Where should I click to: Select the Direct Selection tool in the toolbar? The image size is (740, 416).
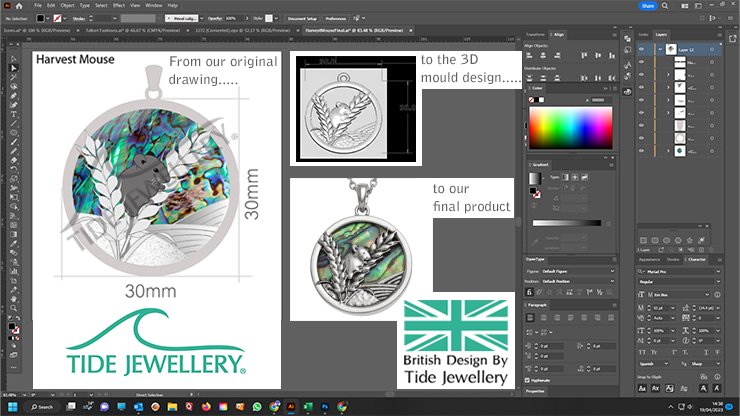14,68
